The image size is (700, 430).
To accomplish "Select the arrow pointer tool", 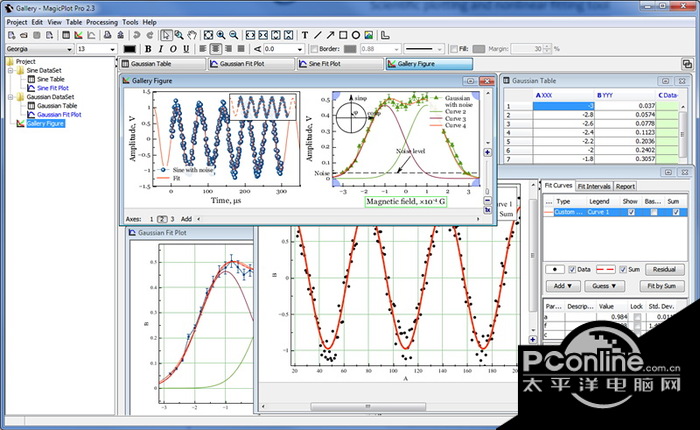I will click(166, 35).
